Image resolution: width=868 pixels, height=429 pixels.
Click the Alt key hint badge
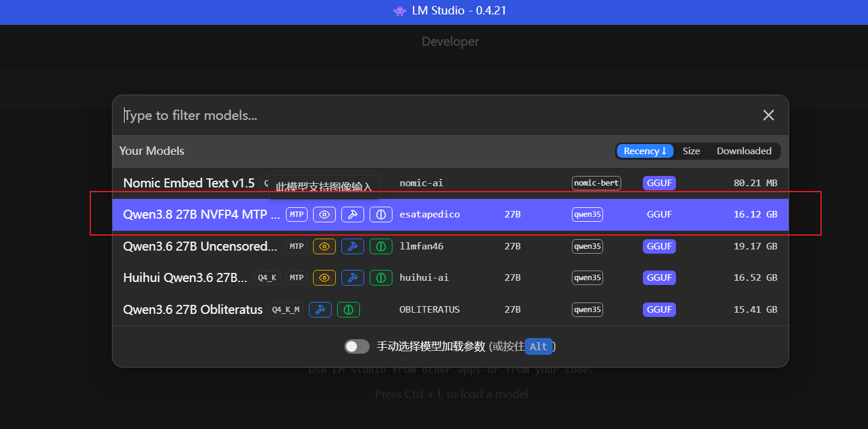[539, 346]
